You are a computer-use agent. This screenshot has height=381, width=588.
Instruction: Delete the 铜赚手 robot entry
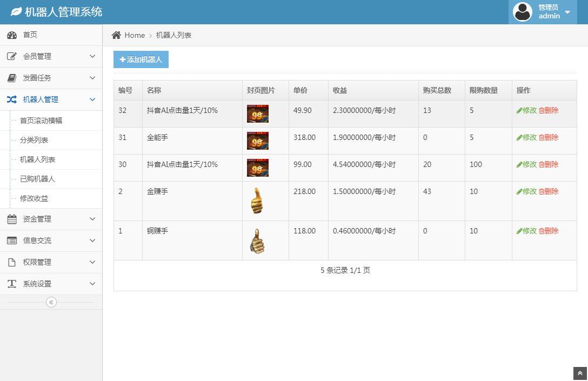point(549,231)
